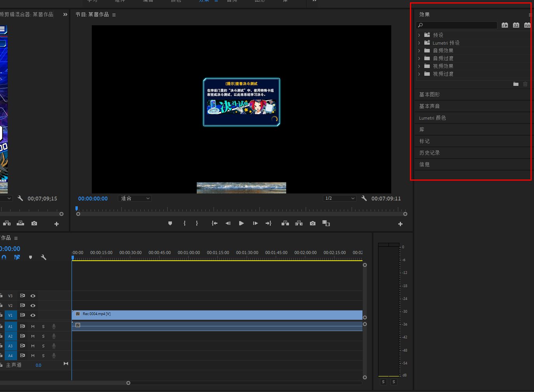534x392 pixels.
Task: Play the program sequence
Action: coord(241,223)
